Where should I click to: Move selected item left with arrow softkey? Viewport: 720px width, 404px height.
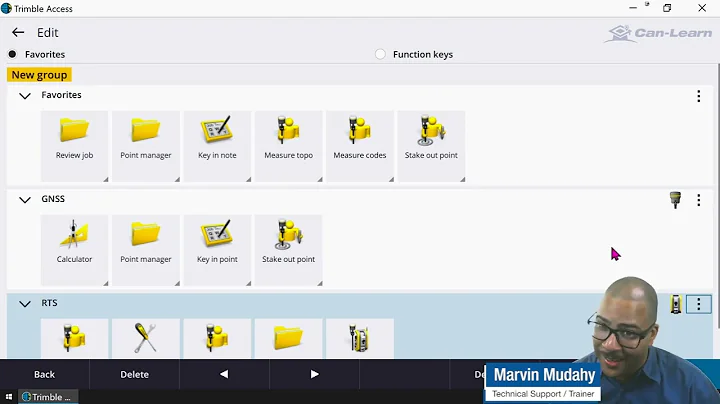224,374
